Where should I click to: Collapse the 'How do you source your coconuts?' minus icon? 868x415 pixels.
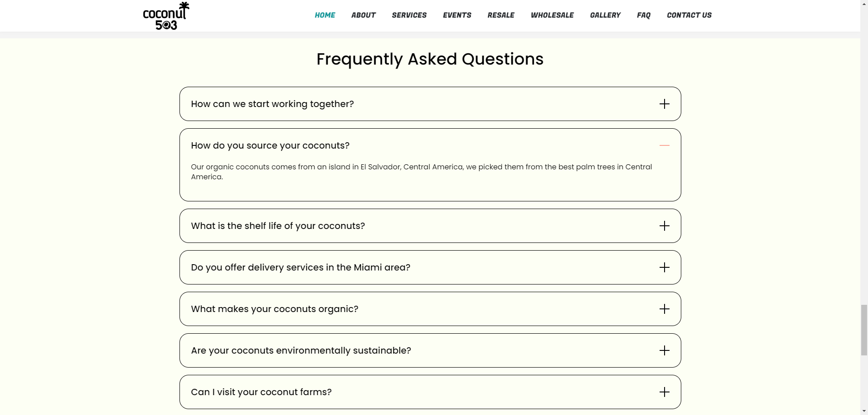pyautogui.click(x=664, y=145)
